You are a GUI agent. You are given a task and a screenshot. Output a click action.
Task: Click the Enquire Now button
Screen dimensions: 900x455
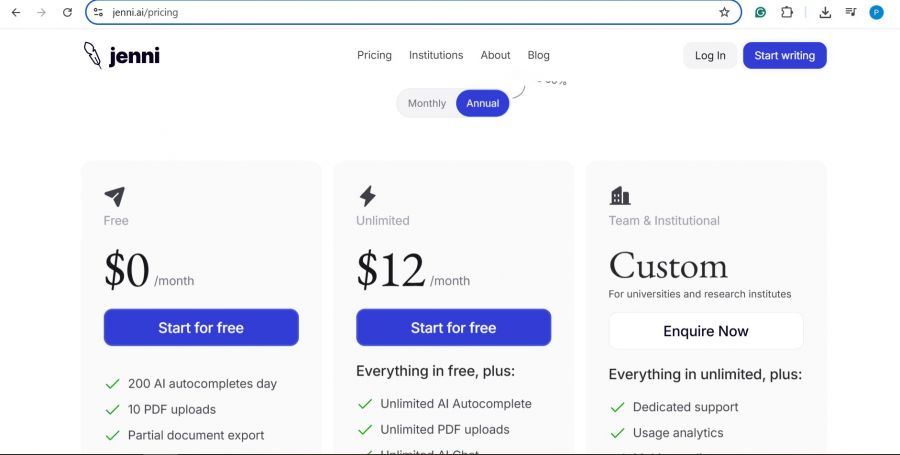pyautogui.click(x=706, y=331)
